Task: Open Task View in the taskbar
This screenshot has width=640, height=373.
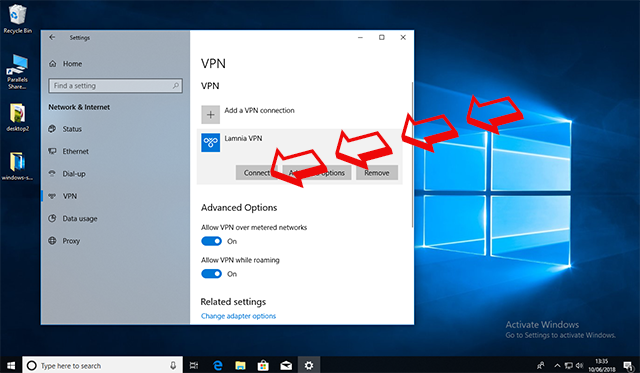Action: (194, 365)
